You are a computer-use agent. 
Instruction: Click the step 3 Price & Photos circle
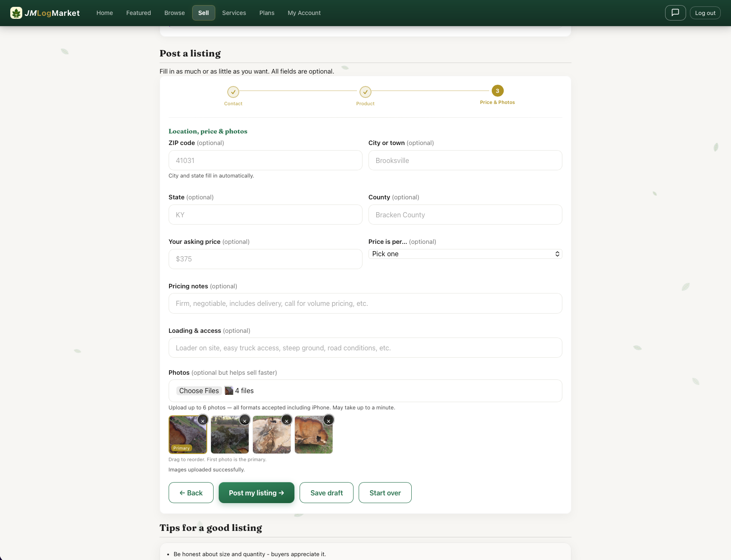[x=497, y=91]
